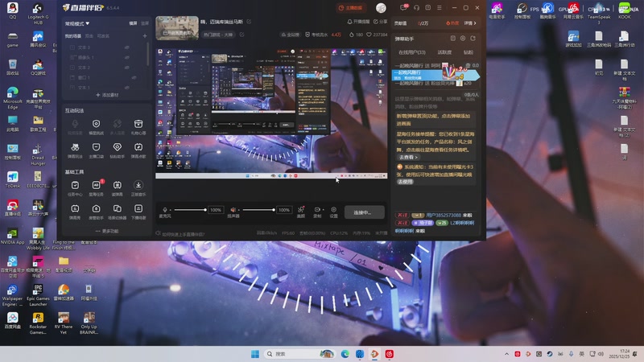
Task: Select the 热度 tab beside 贡献值
Action: pyautogui.click(x=452, y=23)
